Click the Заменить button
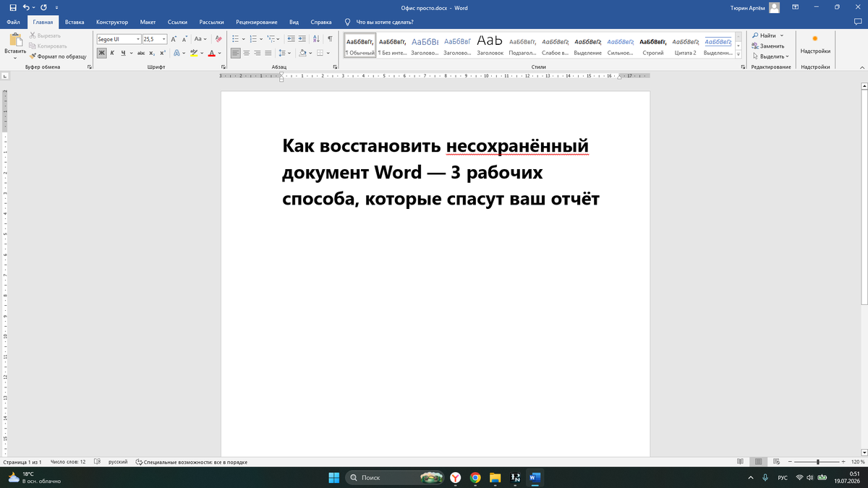 [x=767, y=46]
